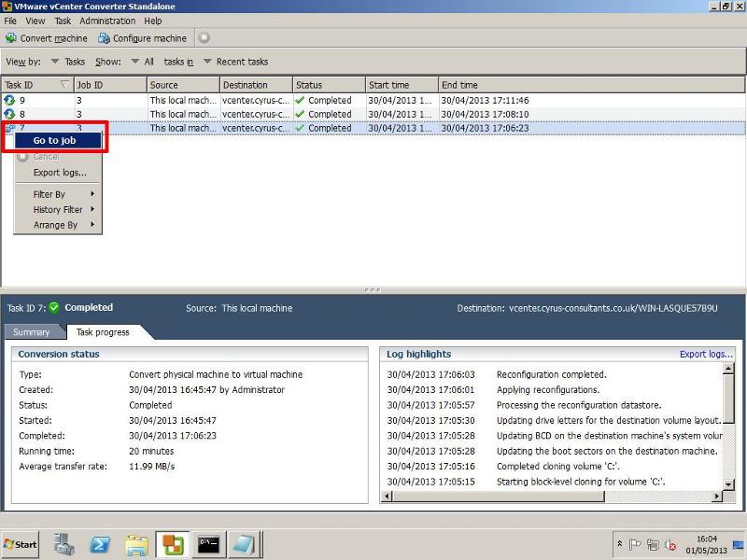
Task: Click the notepad-like taskbar icon
Action: [244, 544]
